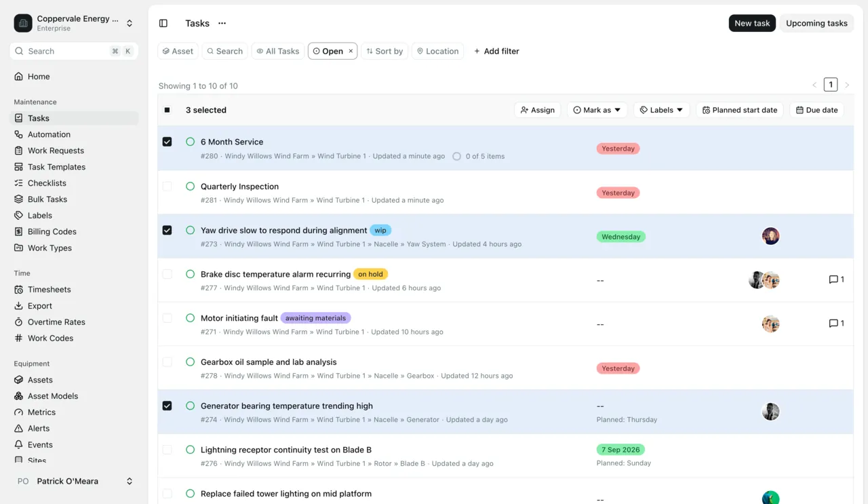Click the Coppervale Energy logo icon
868x504 pixels.
[23, 23]
